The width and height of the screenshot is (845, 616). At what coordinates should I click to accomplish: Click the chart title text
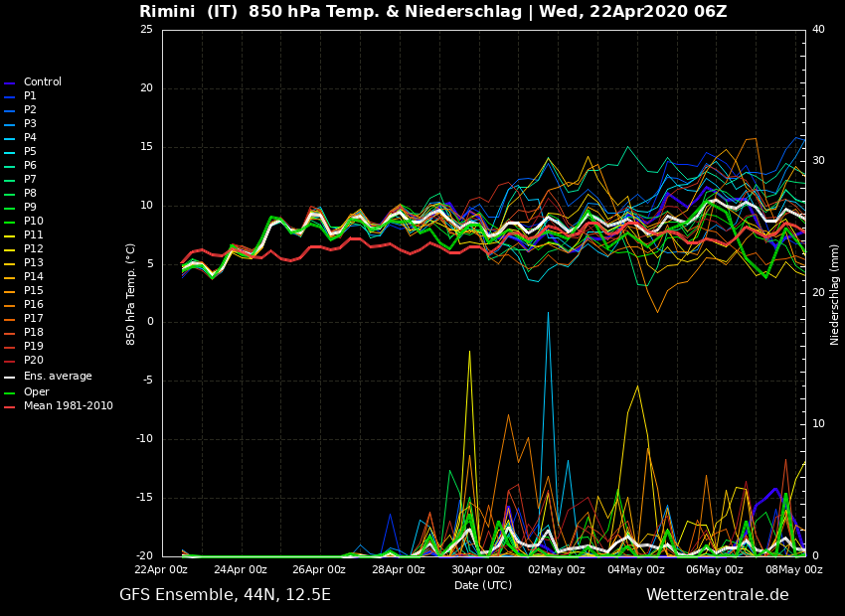point(432,12)
